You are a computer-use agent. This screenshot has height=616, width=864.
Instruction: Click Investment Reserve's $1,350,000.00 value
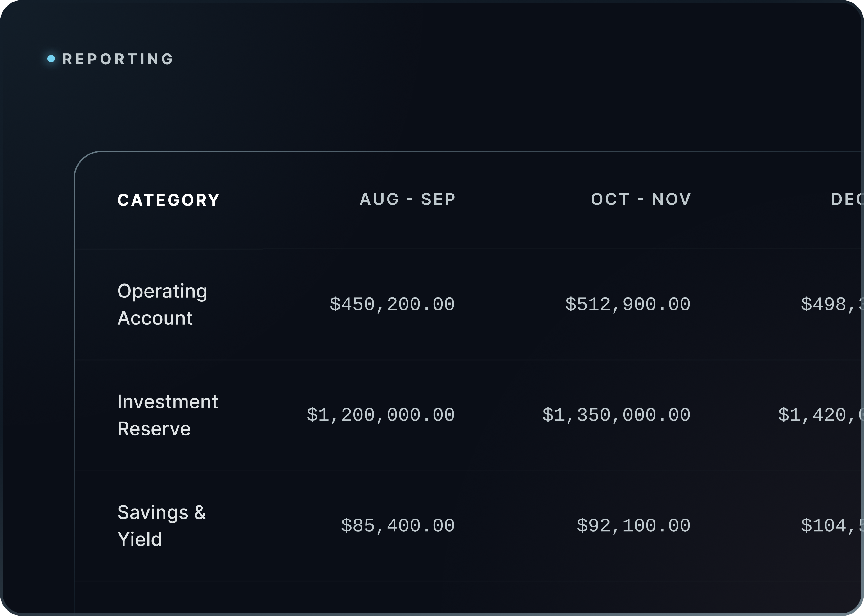point(616,415)
